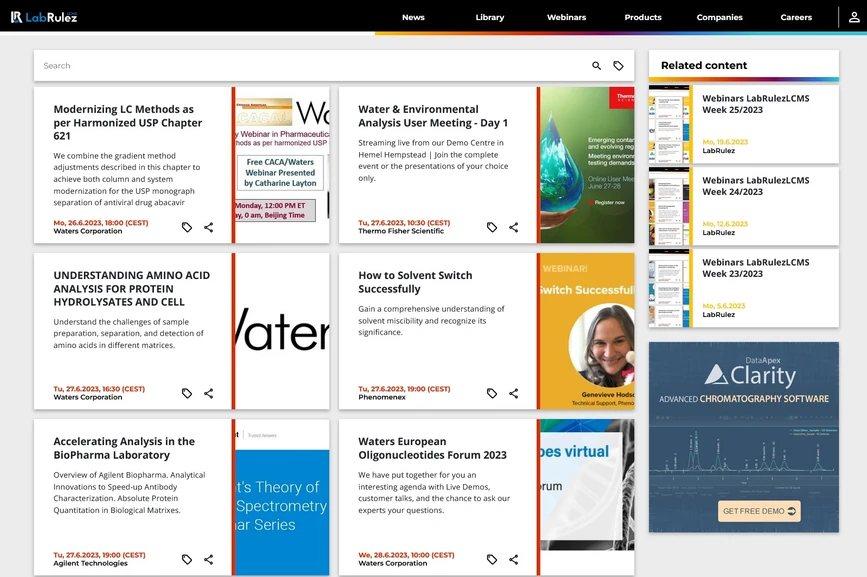
Task: Open Webinars LabRulezLCMS Week 25/2023 link
Action: [755, 104]
